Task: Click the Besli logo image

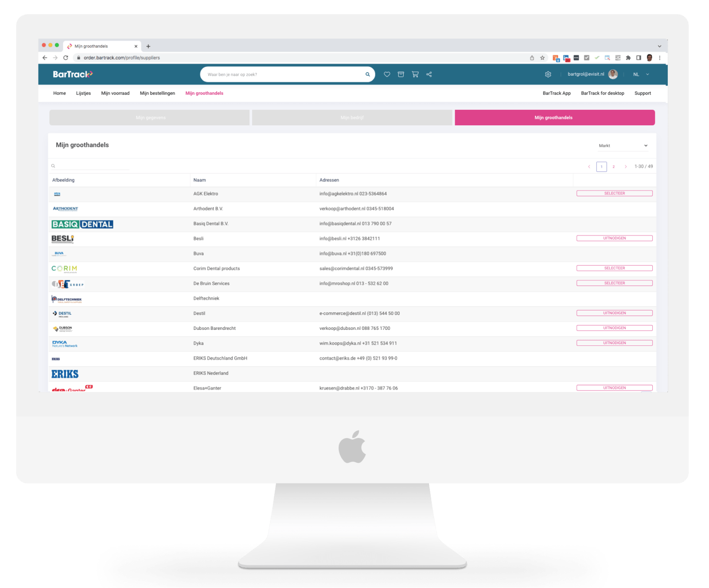Action: (x=63, y=239)
